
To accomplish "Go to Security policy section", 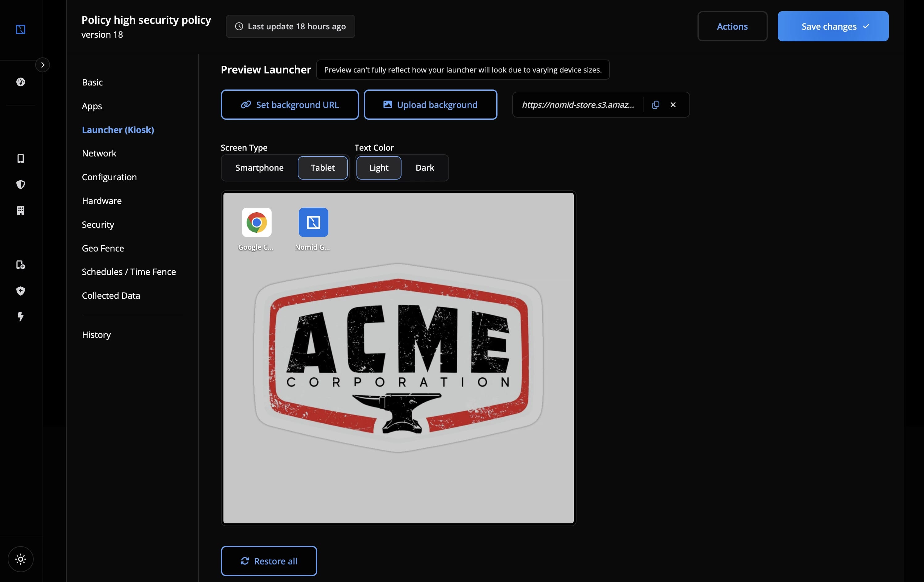I will [x=98, y=224].
